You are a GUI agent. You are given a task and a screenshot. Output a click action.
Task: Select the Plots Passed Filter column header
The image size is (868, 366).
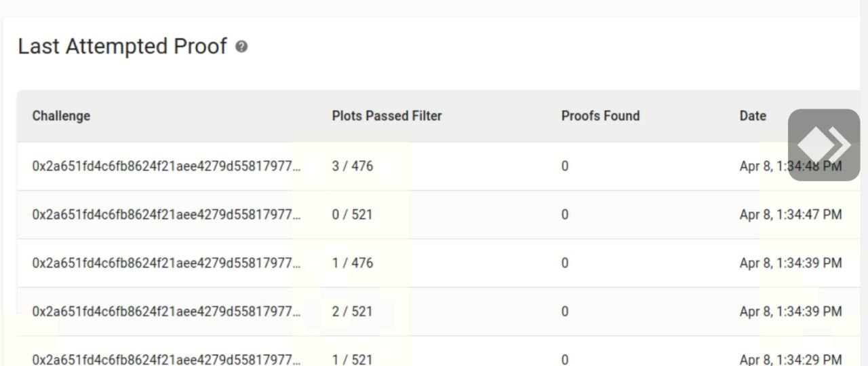[x=387, y=115]
